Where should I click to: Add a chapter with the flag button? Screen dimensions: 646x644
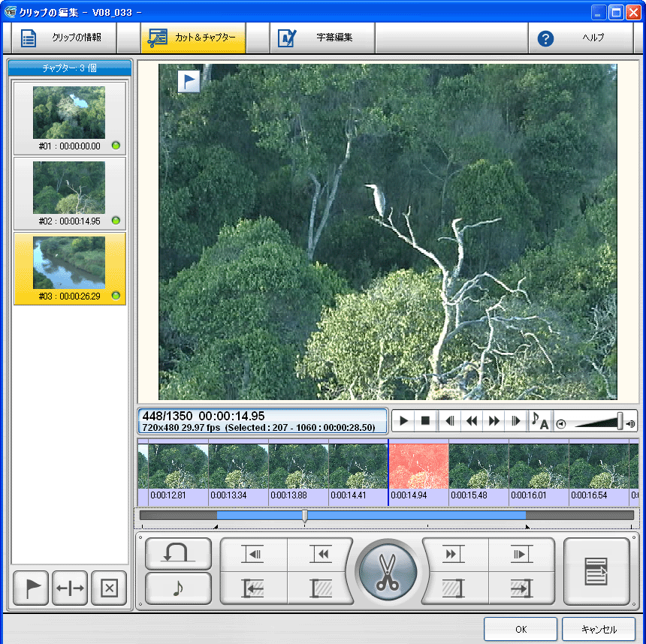tap(31, 588)
